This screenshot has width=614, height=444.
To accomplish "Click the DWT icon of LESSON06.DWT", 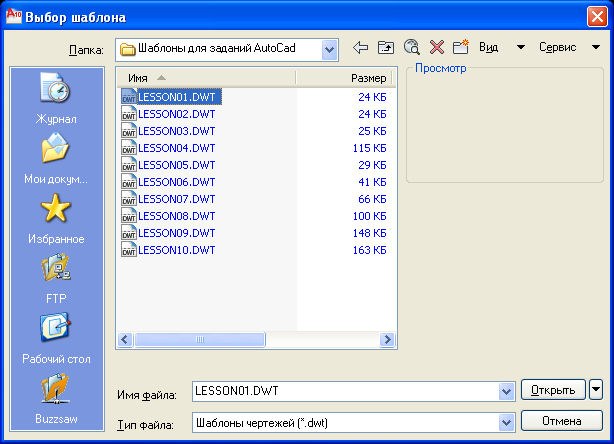I will pyautogui.click(x=129, y=182).
